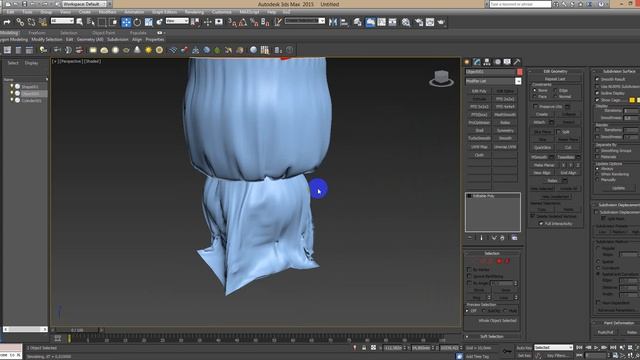Click the object color swatch beside name

point(519,72)
